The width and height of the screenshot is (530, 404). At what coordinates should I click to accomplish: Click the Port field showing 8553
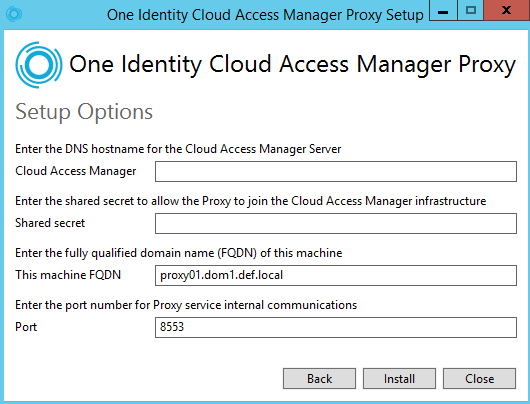tap(336, 327)
